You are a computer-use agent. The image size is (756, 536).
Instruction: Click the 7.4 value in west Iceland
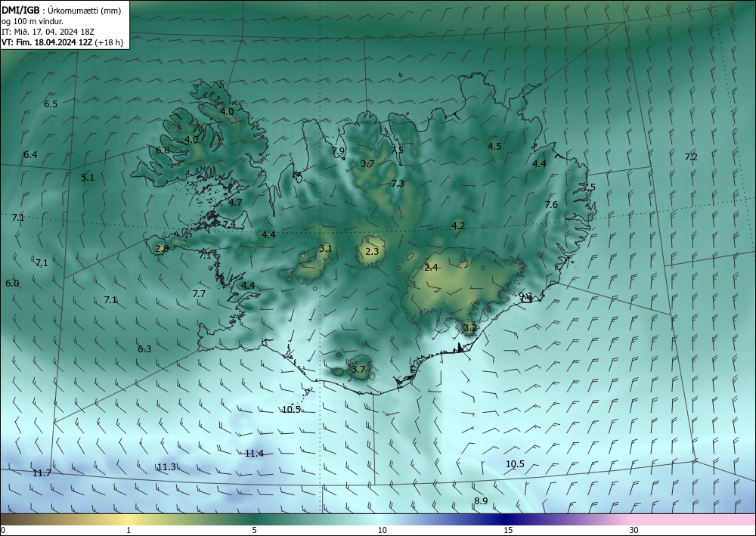pos(229,224)
